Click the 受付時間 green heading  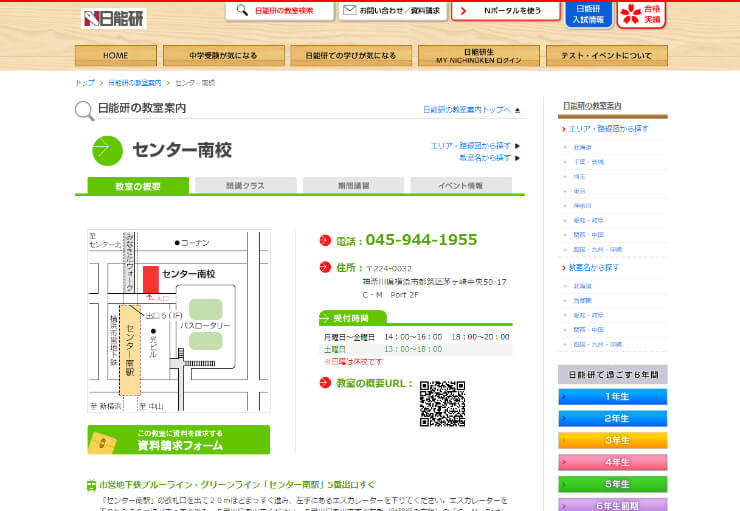[x=353, y=318]
